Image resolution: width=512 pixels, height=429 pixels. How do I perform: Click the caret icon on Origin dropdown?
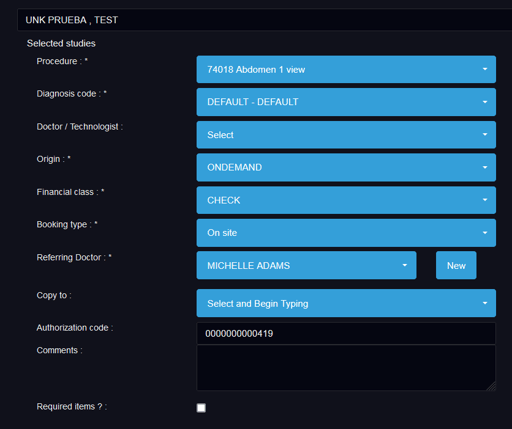[x=485, y=167]
